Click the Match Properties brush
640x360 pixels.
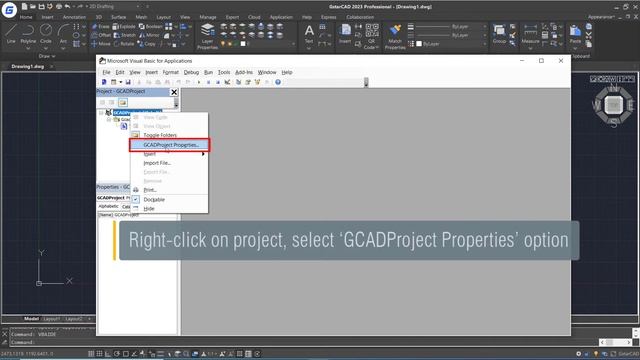(x=395, y=36)
